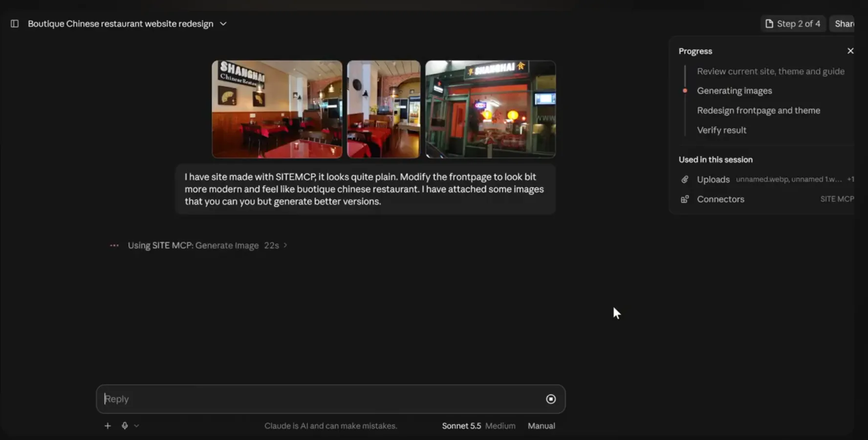Click the loading dots before Using SITE MCP
This screenshot has width=868, height=440.
coord(114,245)
